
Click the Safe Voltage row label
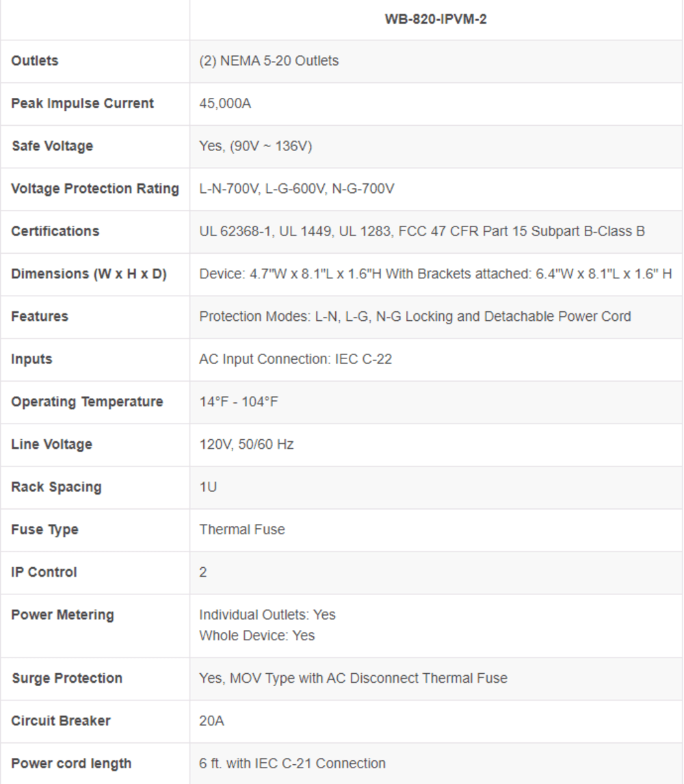point(53,146)
